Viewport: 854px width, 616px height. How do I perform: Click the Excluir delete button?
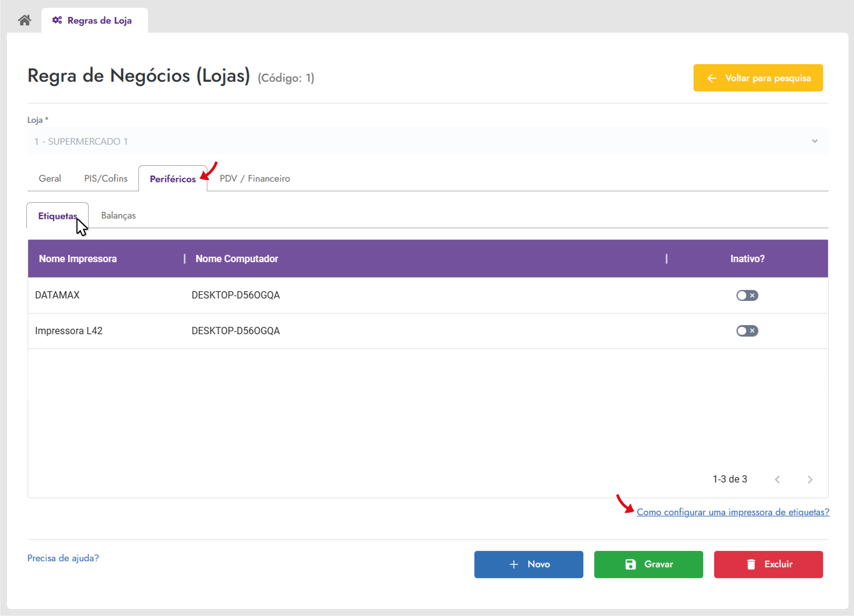point(768,565)
